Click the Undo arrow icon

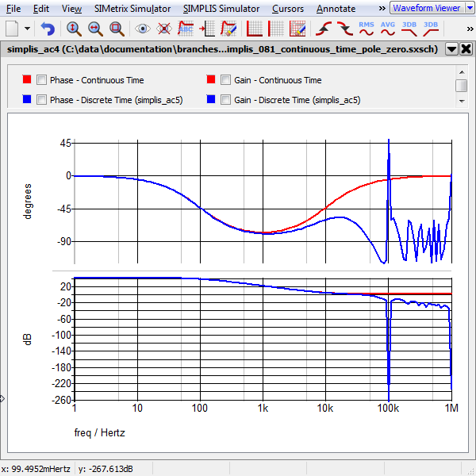click(48, 29)
